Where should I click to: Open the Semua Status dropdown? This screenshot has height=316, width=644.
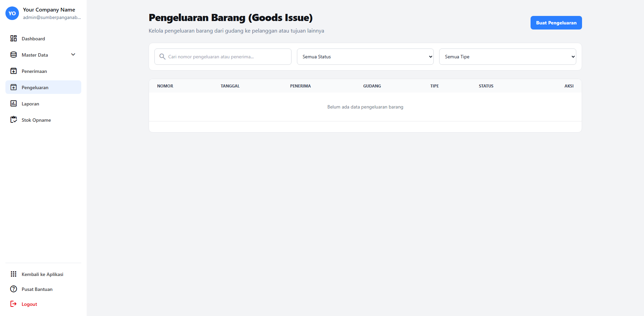(x=365, y=57)
